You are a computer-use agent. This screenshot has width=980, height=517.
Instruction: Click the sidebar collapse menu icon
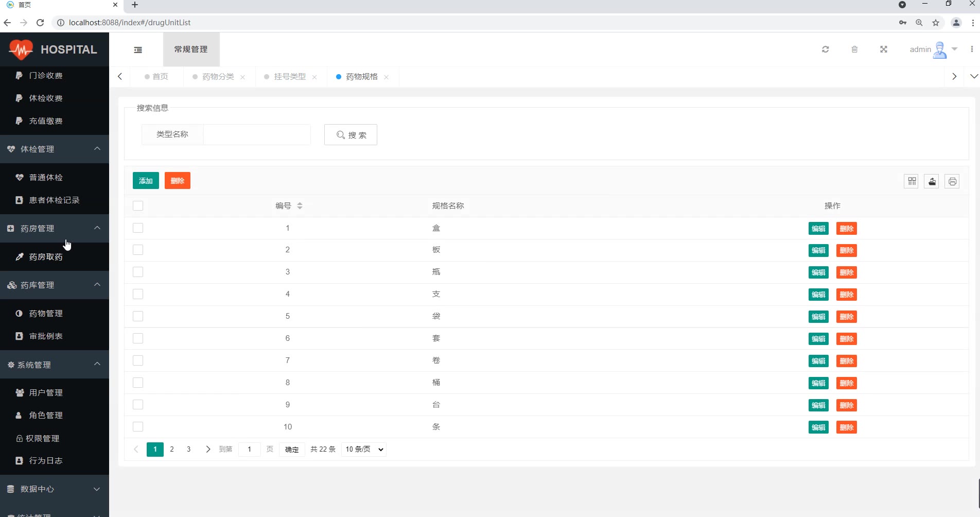coord(138,50)
